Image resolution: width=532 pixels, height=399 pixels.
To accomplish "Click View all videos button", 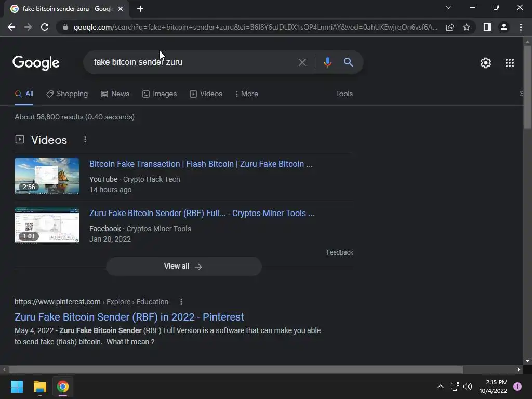I will (x=183, y=267).
